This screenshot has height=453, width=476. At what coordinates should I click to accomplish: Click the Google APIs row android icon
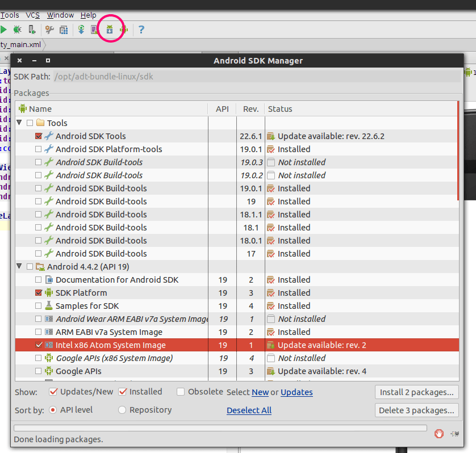(x=49, y=371)
